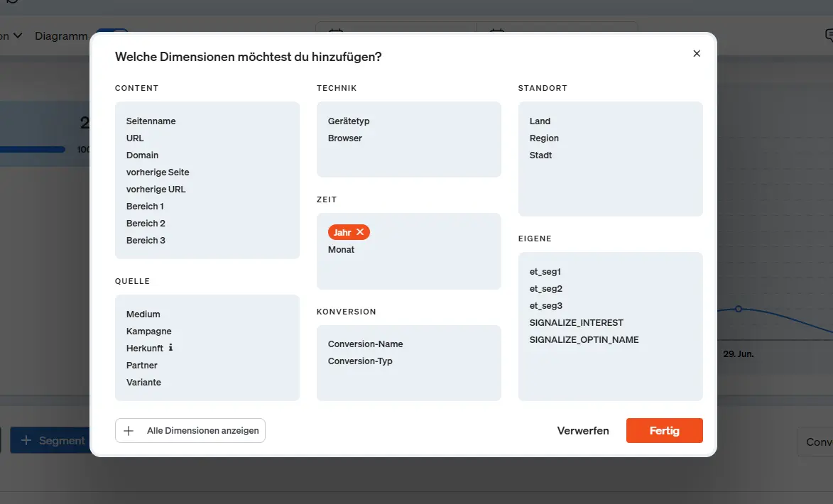Select Bereich 1 dimension

coord(145,206)
